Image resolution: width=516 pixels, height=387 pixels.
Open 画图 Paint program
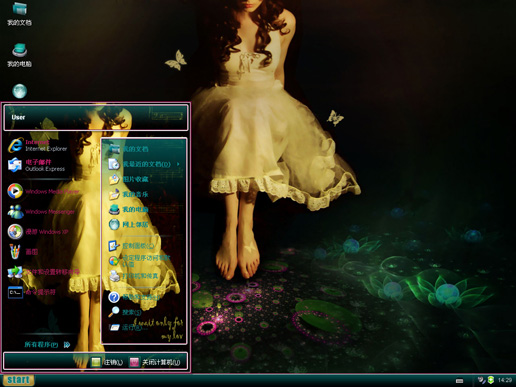click(23, 252)
